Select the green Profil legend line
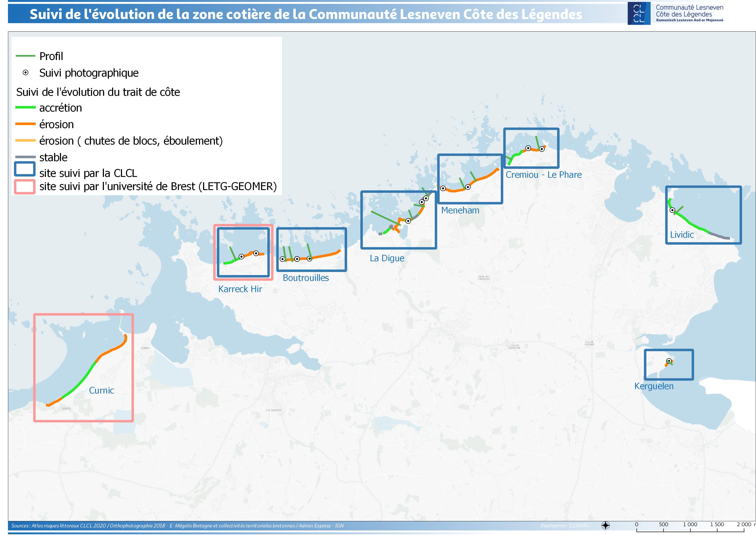Image resolution: width=756 pixels, height=535 pixels. pyautogui.click(x=25, y=56)
